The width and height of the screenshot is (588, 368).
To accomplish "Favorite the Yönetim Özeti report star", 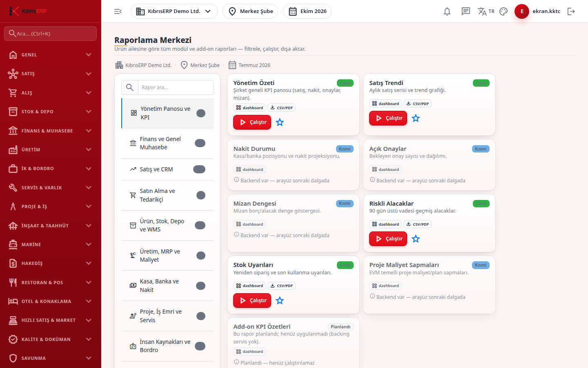I will click(x=280, y=122).
